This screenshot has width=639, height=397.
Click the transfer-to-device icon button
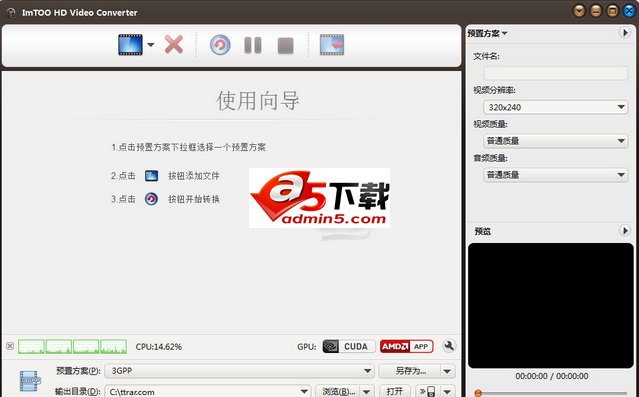click(427, 391)
